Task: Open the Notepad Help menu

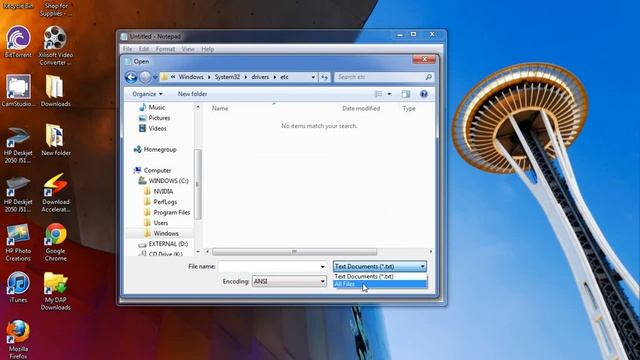Action: pyautogui.click(x=207, y=49)
